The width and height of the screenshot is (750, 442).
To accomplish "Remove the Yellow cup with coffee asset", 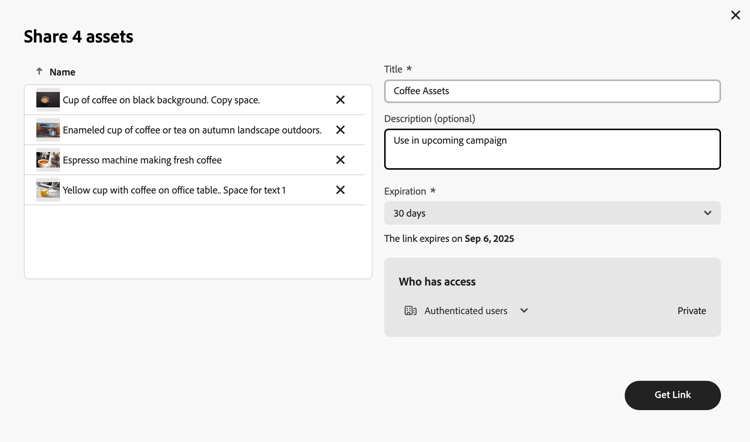I will (340, 190).
